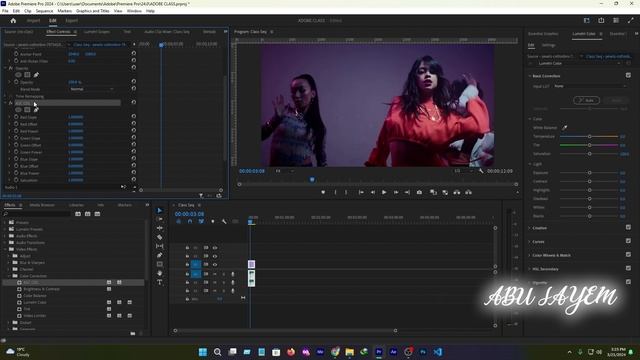Open After Effects in taskbar
Screen dimensions: 640x360
pyautogui.click(x=393, y=352)
